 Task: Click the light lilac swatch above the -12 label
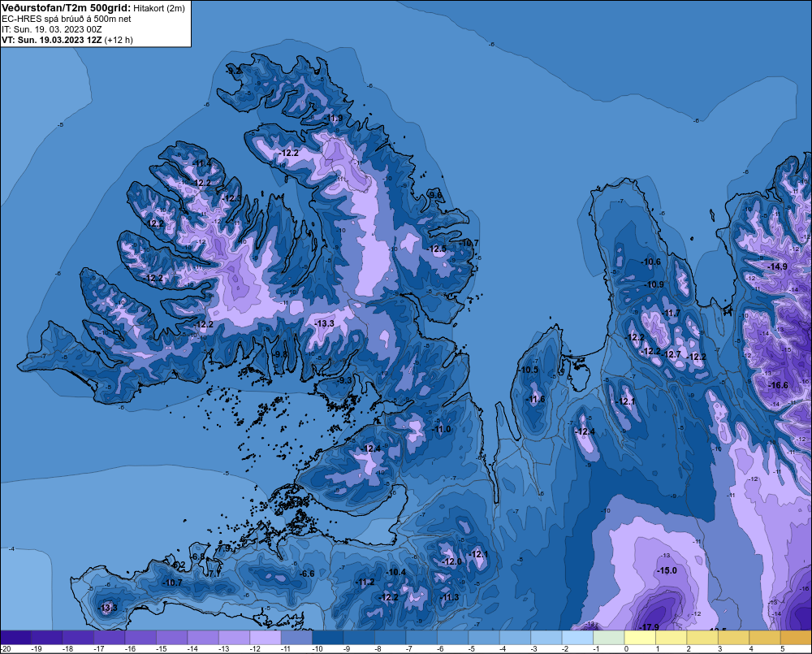pos(266,638)
